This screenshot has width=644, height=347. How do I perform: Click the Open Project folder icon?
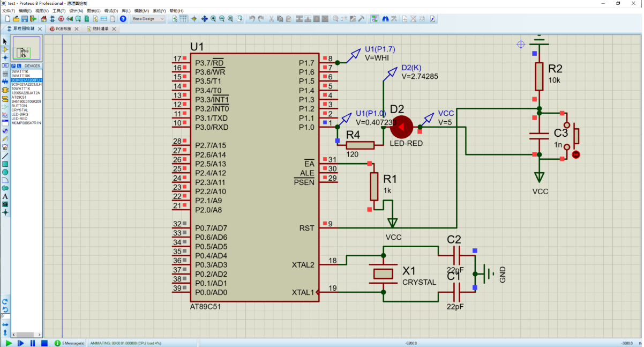pos(16,19)
